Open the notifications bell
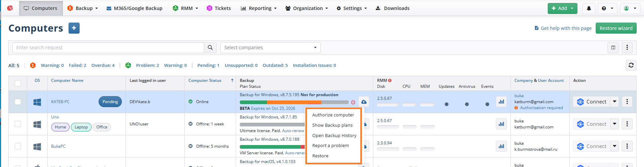This screenshot has width=644, height=167. [x=589, y=8]
